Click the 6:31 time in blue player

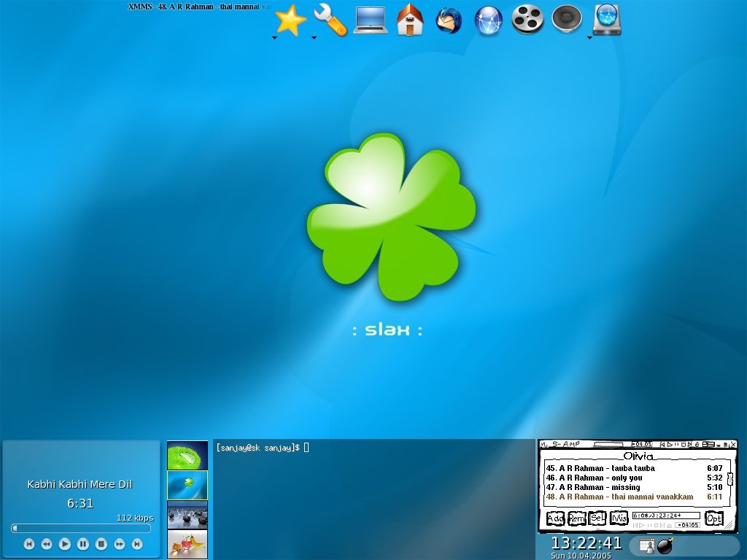point(80,503)
